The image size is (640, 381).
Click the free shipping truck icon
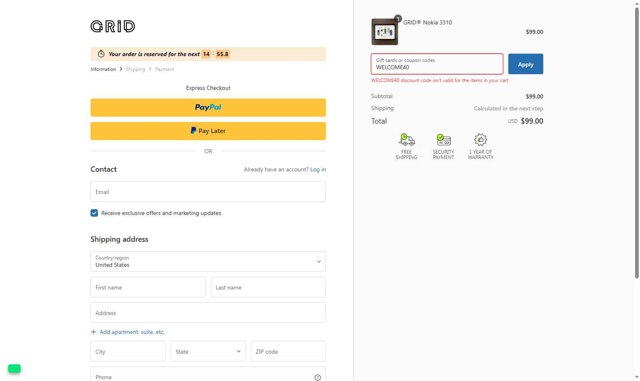click(407, 140)
